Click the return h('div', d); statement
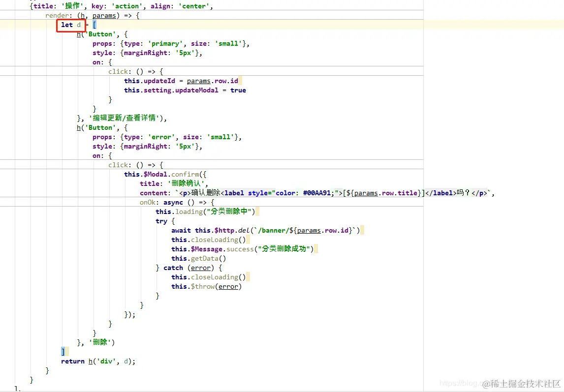 [x=98, y=361]
